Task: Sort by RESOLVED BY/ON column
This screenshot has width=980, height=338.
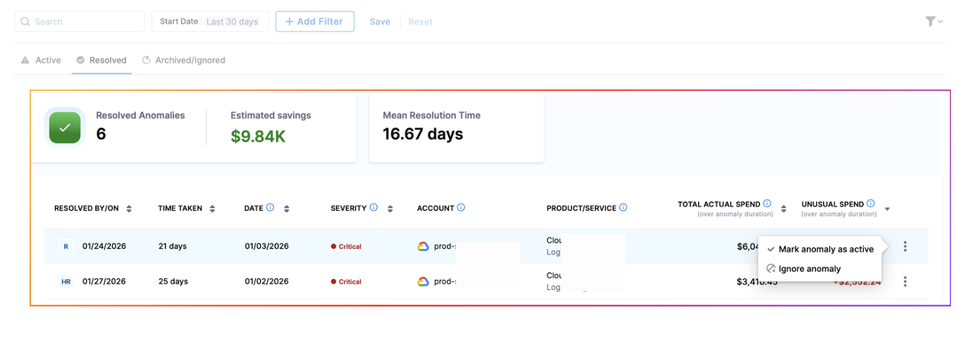Action: point(129,209)
